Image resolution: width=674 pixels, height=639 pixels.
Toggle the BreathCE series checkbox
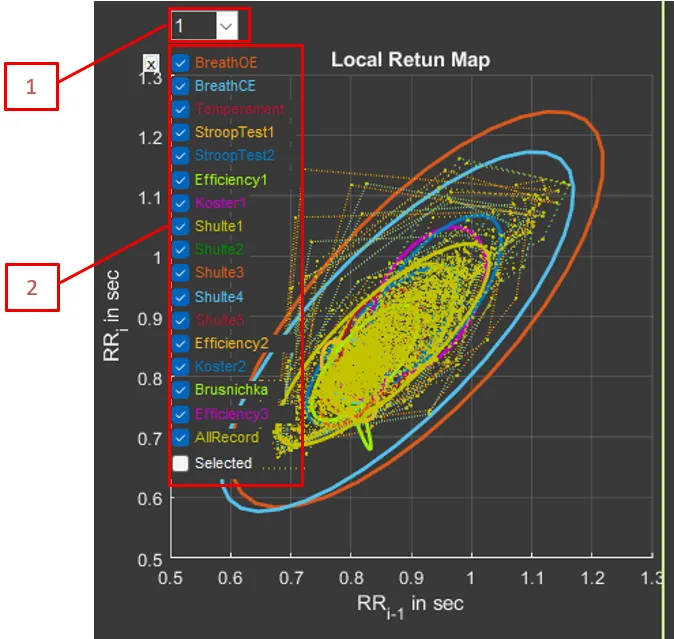[x=180, y=86]
